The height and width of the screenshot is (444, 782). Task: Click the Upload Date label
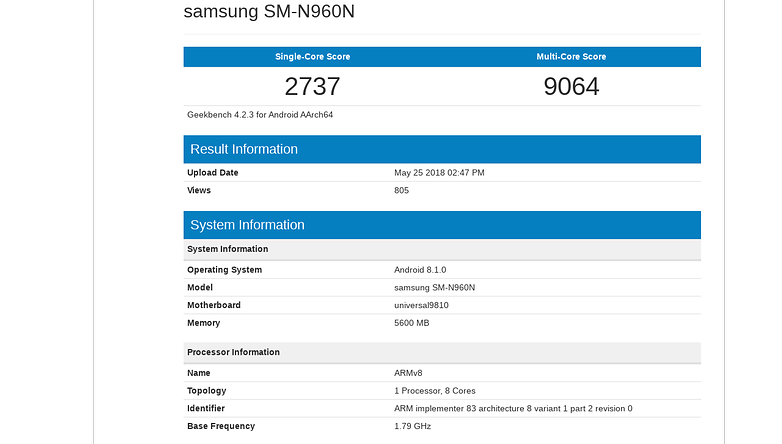(x=212, y=173)
